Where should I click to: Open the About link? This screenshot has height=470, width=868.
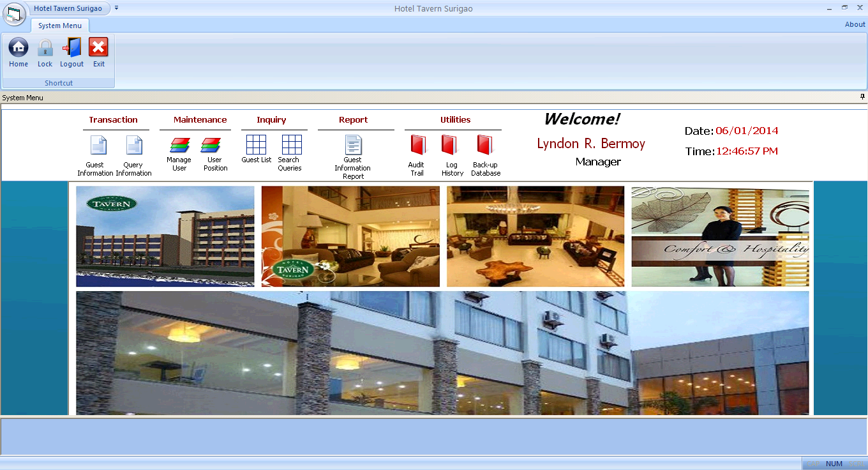tap(855, 24)
